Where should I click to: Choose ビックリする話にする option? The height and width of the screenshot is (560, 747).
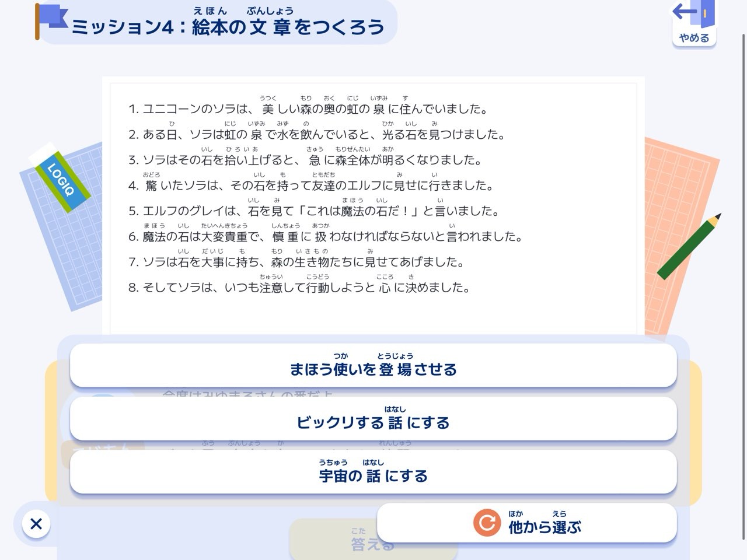point(373,418)
